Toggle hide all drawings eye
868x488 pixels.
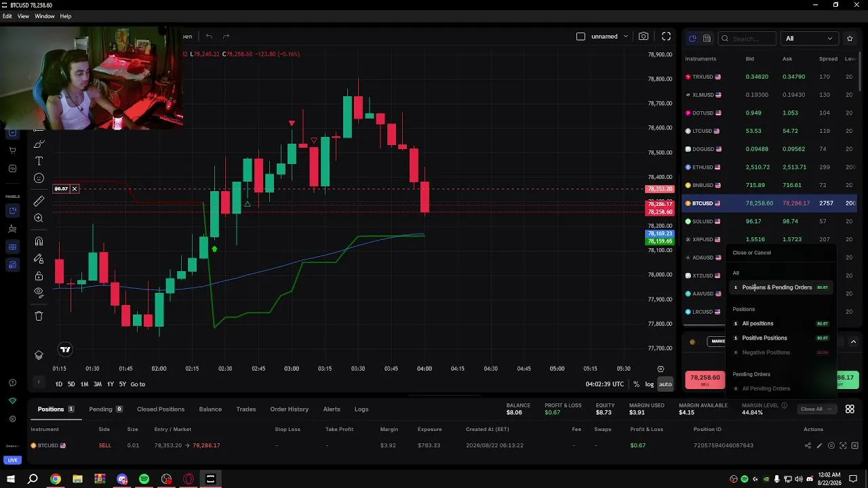tap(39, 293)
